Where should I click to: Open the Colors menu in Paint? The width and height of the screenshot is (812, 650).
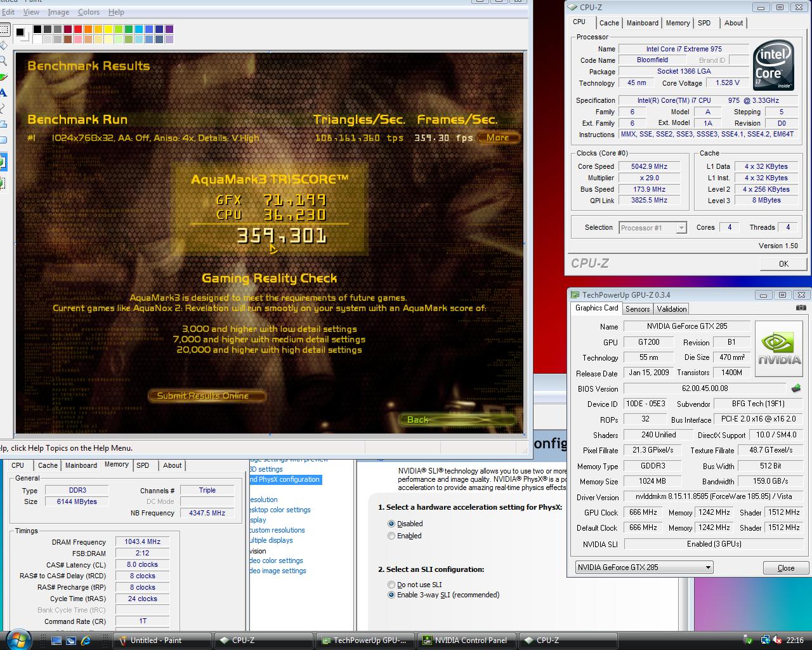tap(89, 12)
